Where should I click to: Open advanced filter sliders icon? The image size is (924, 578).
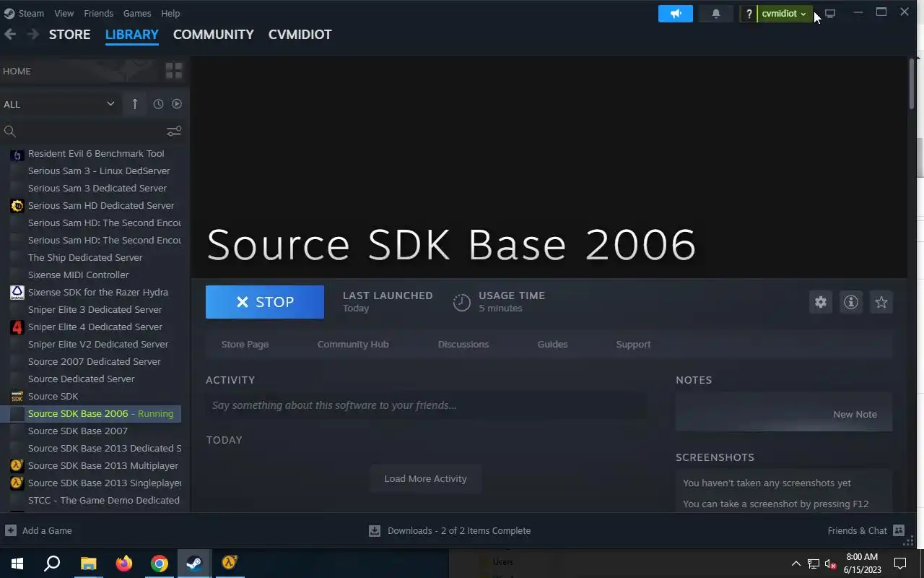pyautogui.click(x=174, y=131)
